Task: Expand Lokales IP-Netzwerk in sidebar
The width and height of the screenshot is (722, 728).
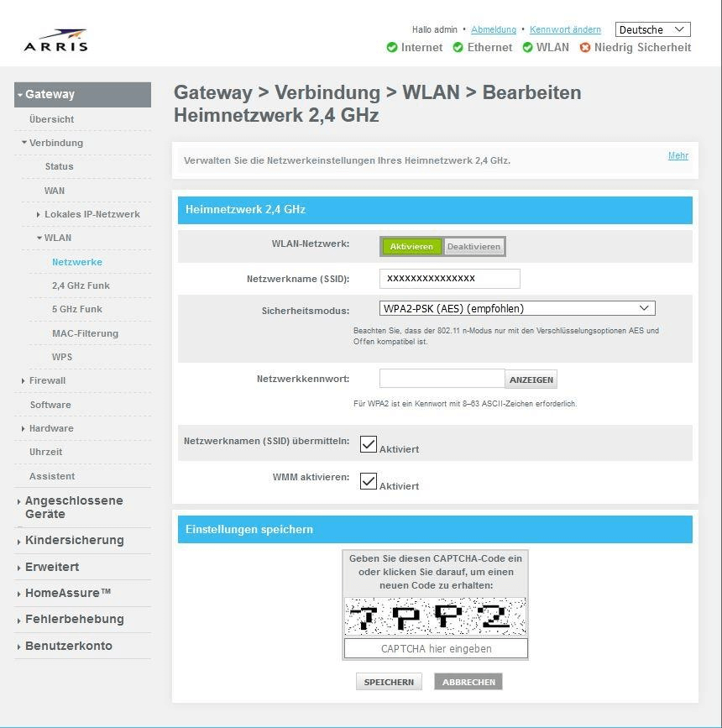Action: pos(92,214)
